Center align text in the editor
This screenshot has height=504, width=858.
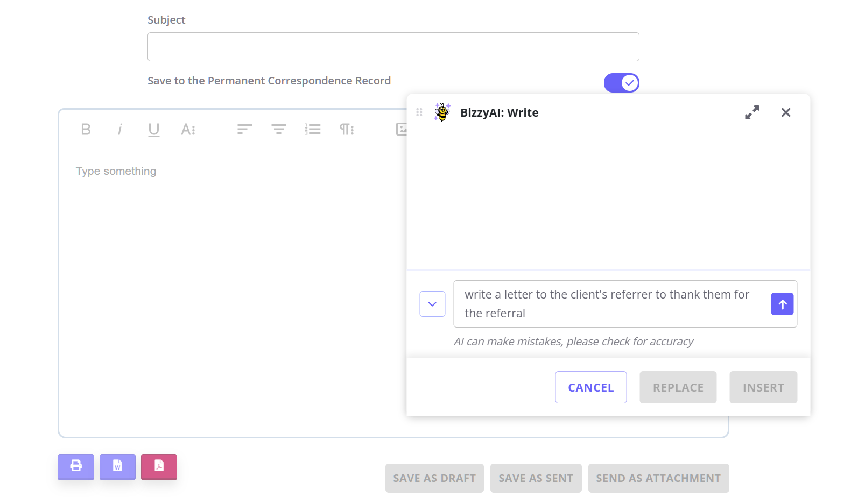tap(278, 129)
